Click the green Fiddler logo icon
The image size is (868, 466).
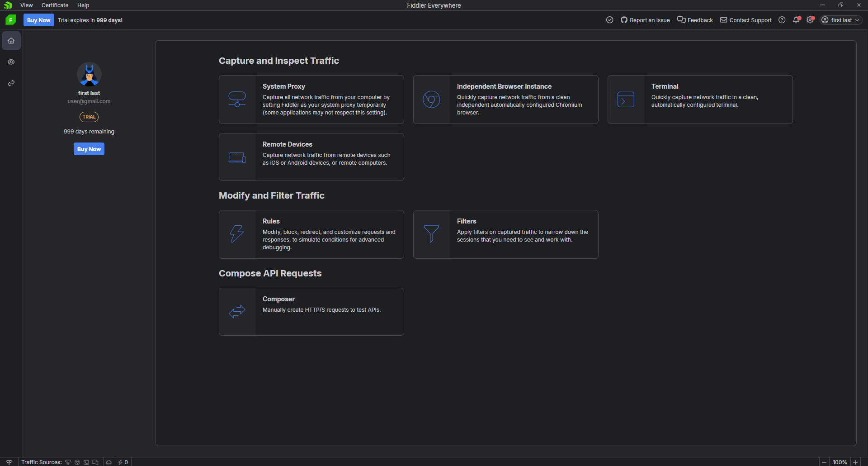click(x=11, y=20)
